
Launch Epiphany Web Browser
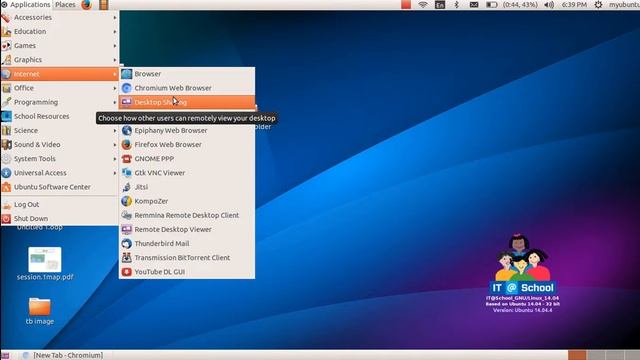187,131
